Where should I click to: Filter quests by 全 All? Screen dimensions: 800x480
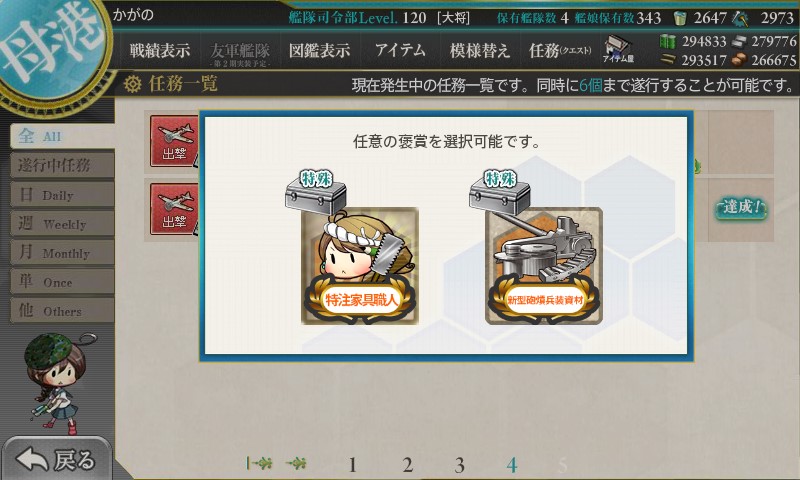(62, 136)
